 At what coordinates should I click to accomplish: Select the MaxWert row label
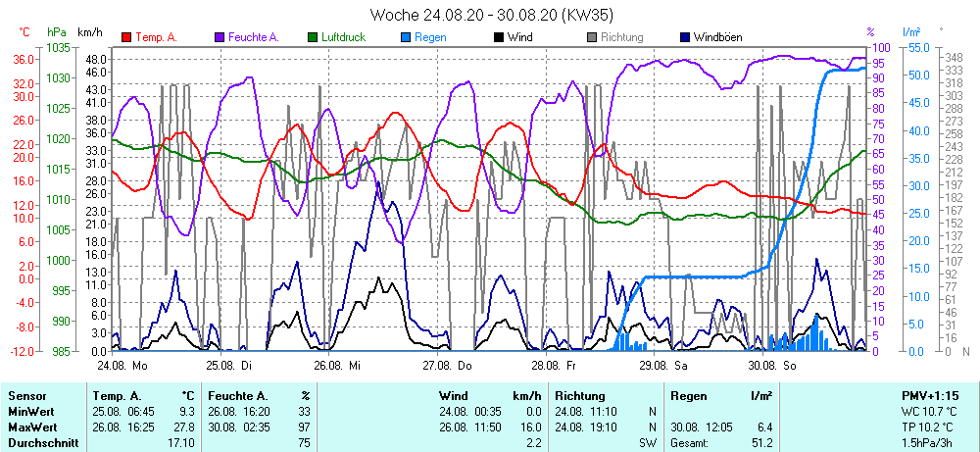pos(32,427)
